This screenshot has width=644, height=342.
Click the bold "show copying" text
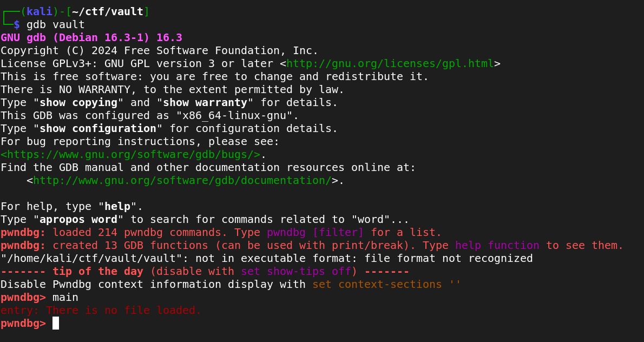pyautogui.click(x=78, y=102)
